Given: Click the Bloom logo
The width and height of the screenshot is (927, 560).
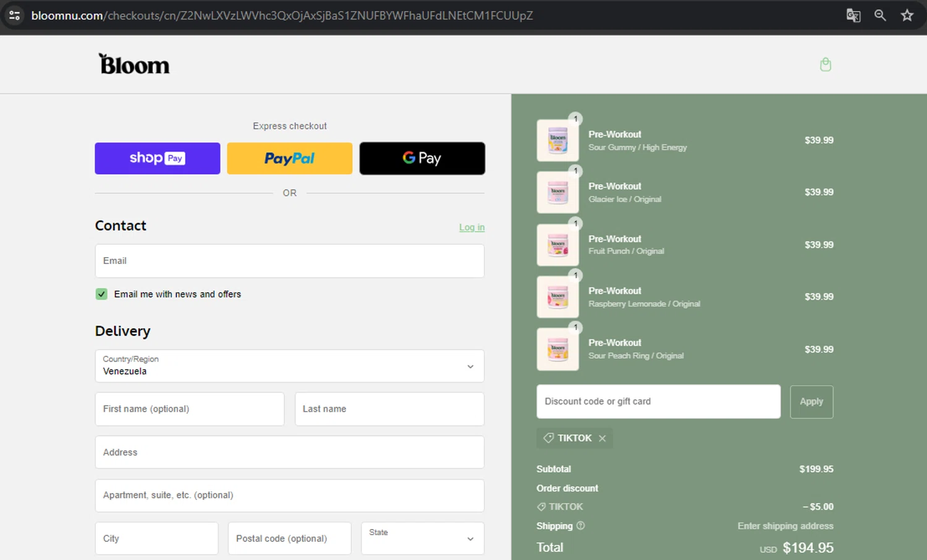Looking at the screenshot, I should (x=134, y=64).
